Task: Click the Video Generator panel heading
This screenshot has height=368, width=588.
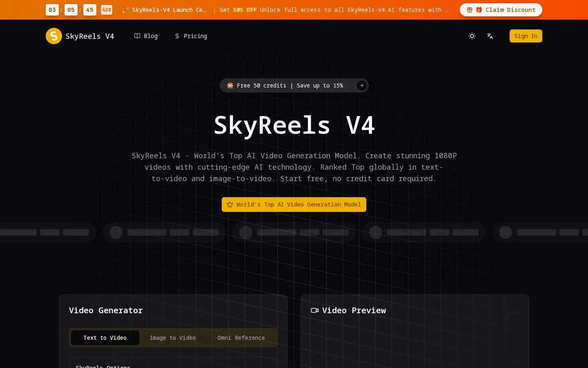Action: tap(106, 310)
